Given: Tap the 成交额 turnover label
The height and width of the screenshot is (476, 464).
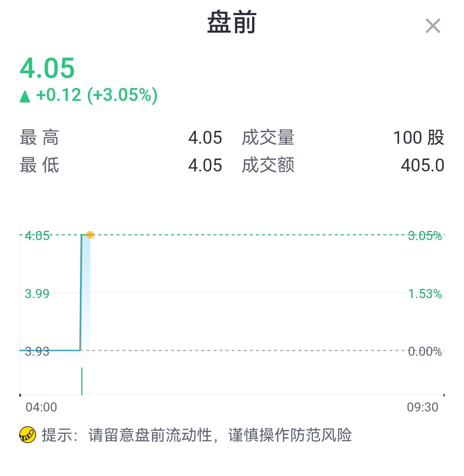Looking at the screenshot, I should [x=268, y=165].
